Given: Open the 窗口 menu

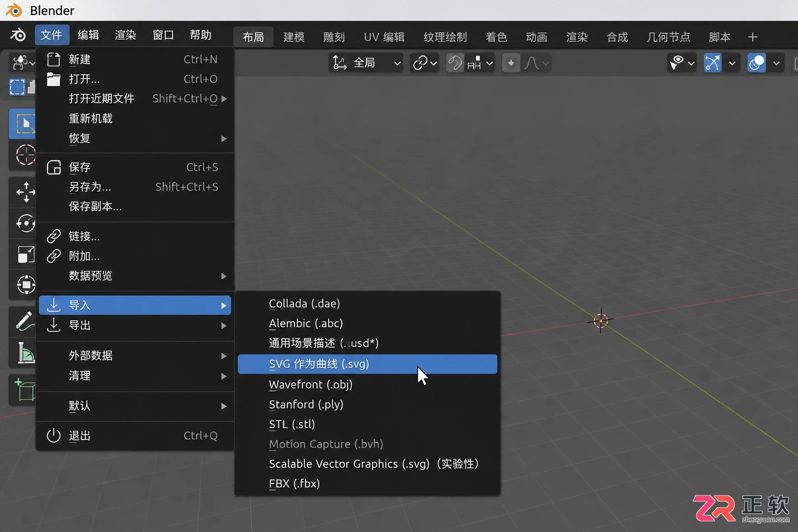Looking at the screenshot, I should (163, 35).
